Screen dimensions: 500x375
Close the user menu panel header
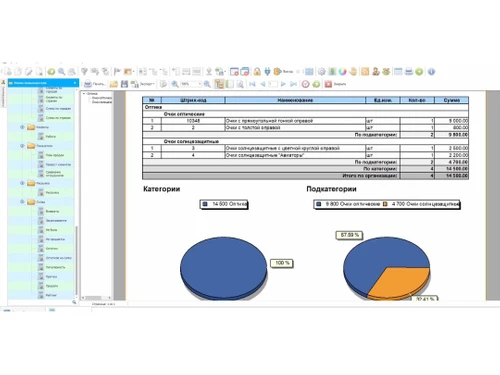click(x=75, y=83)
